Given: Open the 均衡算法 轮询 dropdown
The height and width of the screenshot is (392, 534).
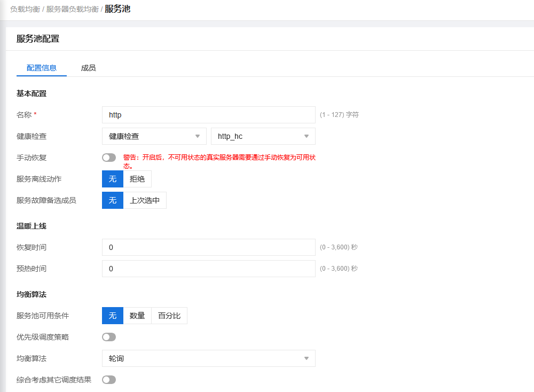Looking at the screenshot, I should [208, 358].
